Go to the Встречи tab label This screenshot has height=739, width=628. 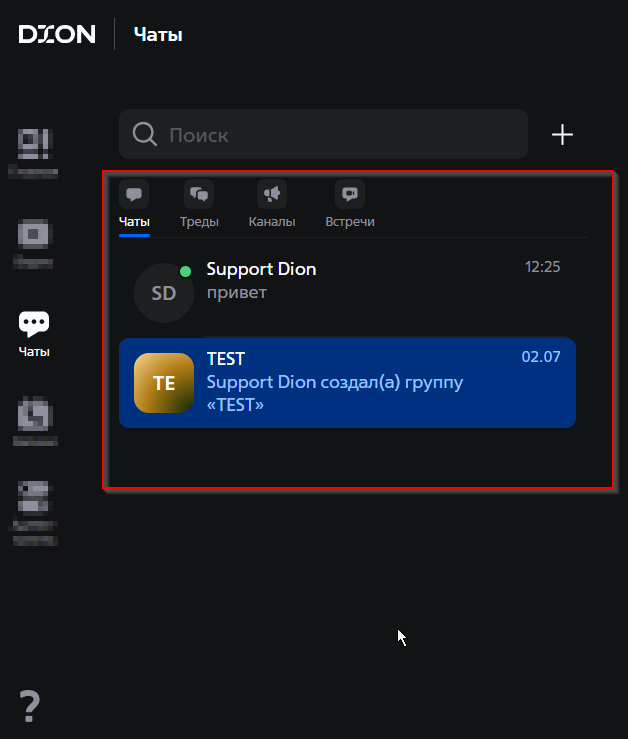click(350, 222)
